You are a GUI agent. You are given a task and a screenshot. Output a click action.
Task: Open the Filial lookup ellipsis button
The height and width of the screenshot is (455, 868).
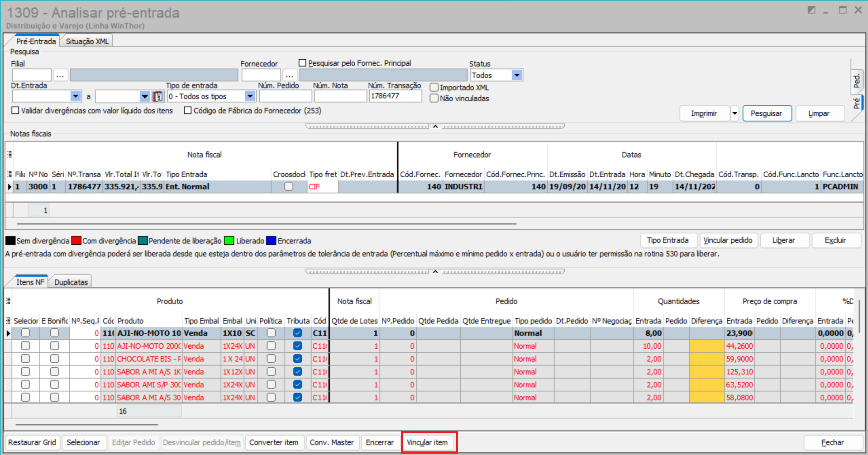60,75
